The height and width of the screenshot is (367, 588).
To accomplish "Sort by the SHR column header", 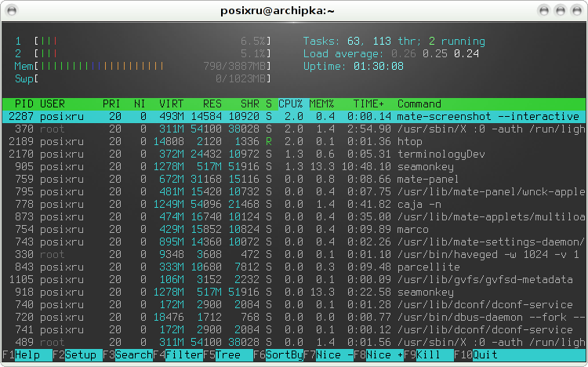I will 250,104.
